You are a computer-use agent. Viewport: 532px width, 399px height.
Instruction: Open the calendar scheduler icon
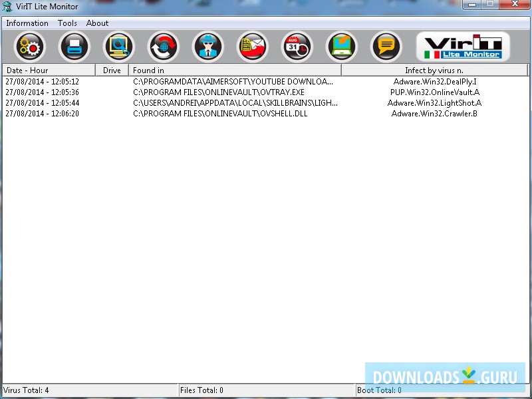(x=297, y=47)
